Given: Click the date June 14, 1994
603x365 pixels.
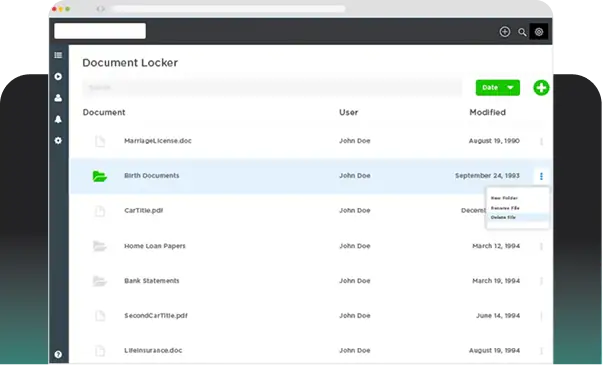Looking at the screenshot, I should 498,316.
